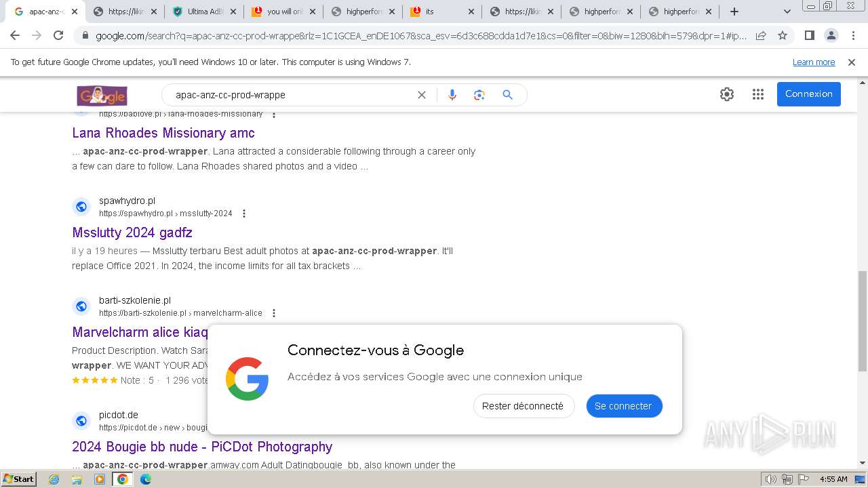Go back to the previous page
Image resolution: width=868 pixels, height=488 pixels.
(15, 35)
